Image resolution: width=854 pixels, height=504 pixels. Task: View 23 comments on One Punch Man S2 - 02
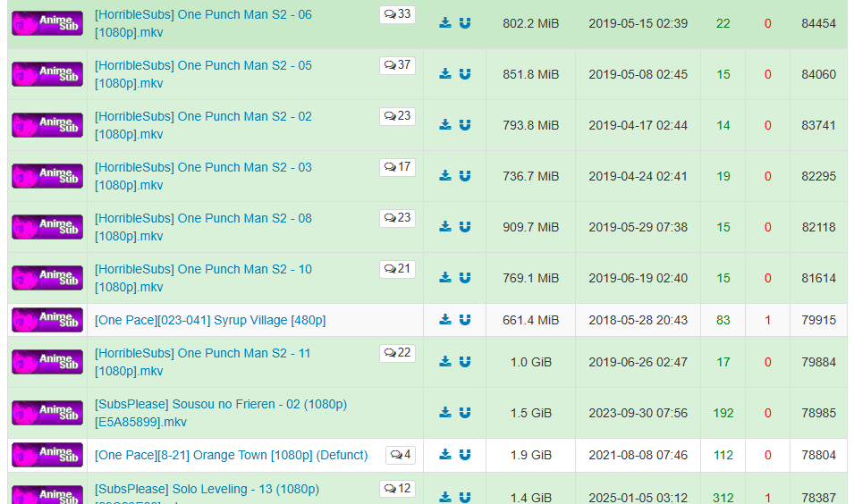point(398,116)
